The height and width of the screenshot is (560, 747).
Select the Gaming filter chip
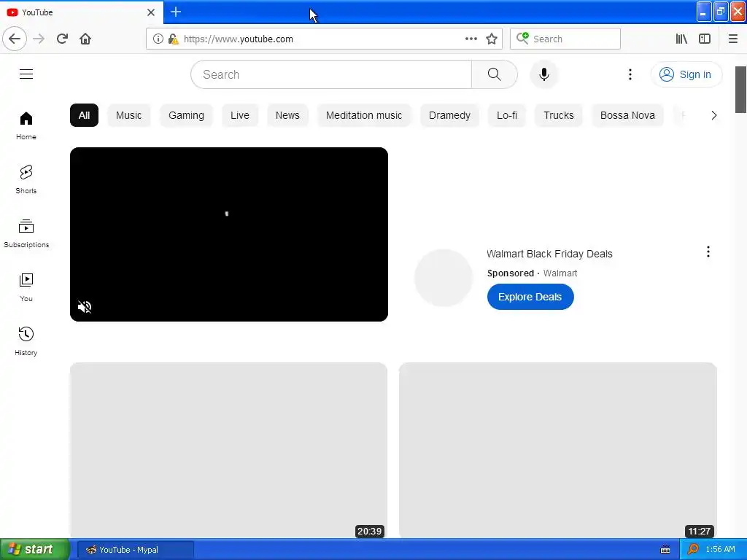[x=186, y=115]
